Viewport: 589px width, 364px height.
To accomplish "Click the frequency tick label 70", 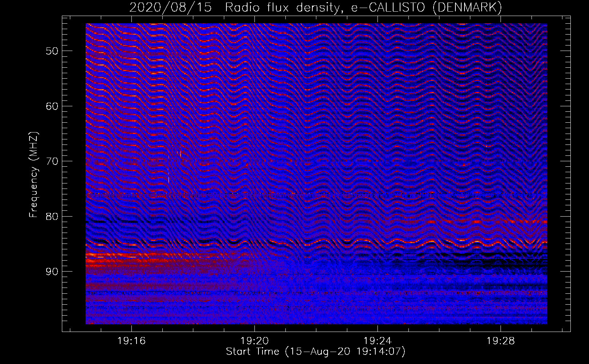I will pos(52,161).
